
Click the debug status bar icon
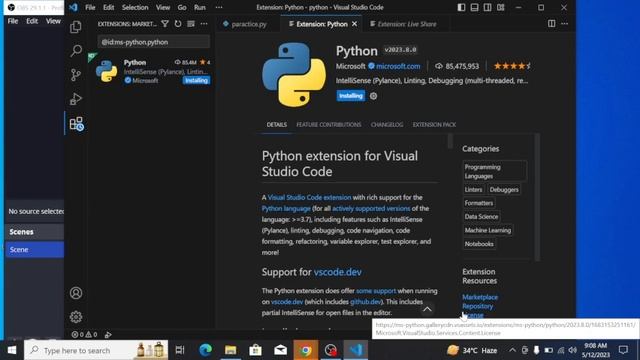pyautogui.click(x=108, y=334)
